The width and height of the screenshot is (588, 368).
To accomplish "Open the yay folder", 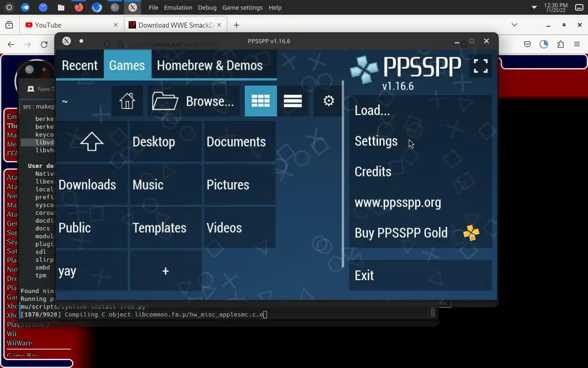I will click(92, 271).
